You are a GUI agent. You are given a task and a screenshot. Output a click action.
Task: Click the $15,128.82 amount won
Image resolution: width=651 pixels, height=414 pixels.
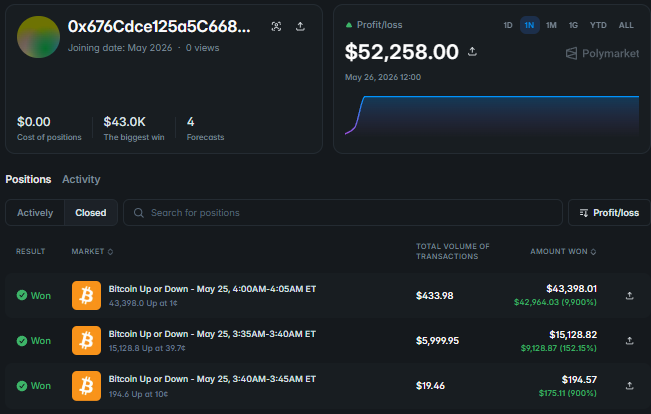(573, 335)
